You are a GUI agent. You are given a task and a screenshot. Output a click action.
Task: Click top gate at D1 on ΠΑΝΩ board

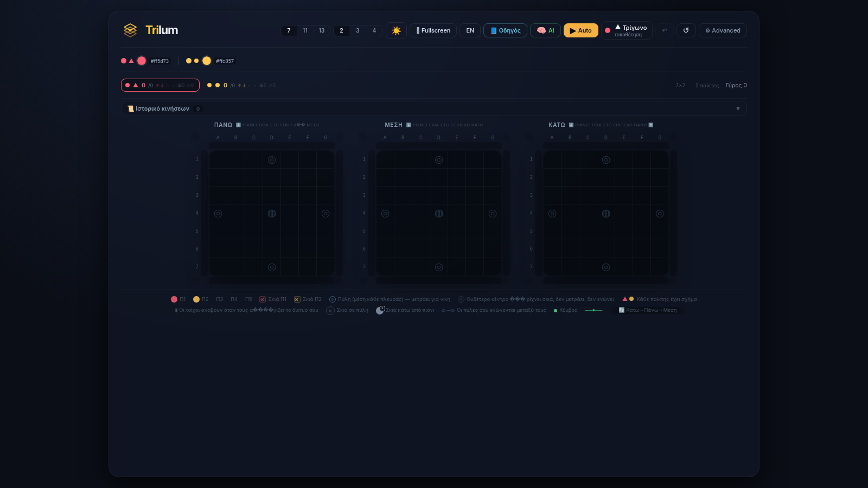[x=272, y=160]
